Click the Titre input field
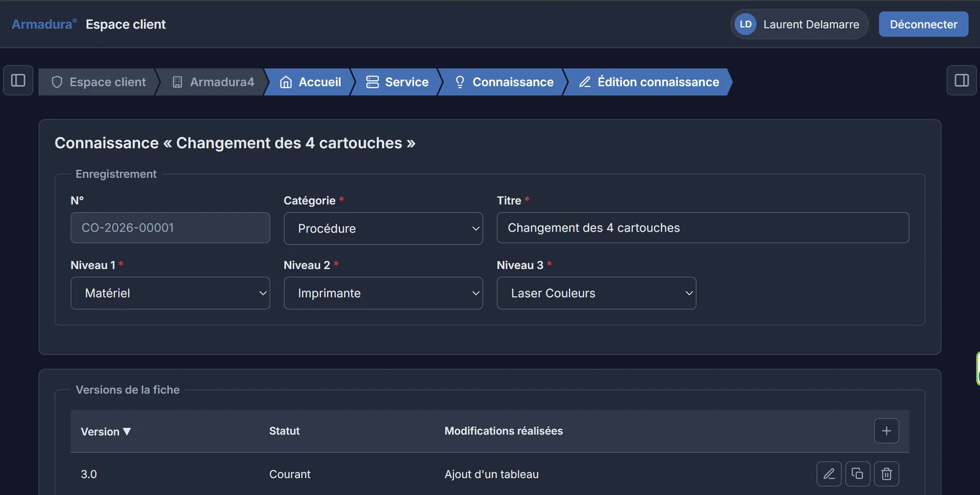This screenshot has height=495, width=980. pos(703,228)
